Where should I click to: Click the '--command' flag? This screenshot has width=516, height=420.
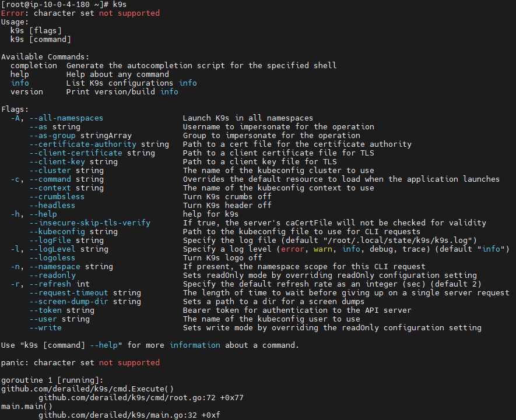(x=50, y=179)
